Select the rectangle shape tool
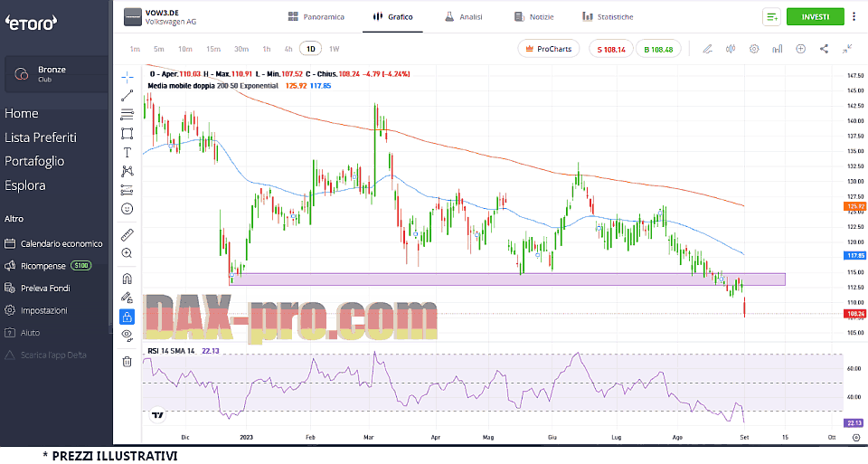This screenshot has width=868, height=464. (x=127, y=134)
